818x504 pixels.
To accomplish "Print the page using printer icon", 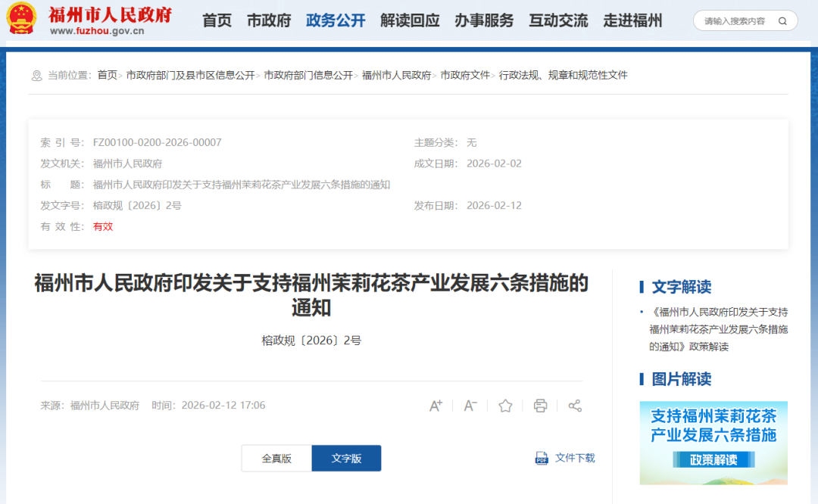I will tap(540, 406).
